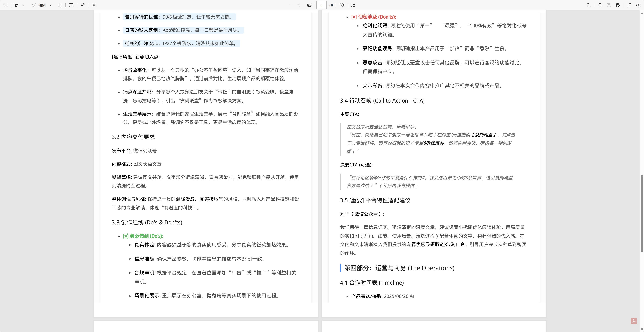644x332 pixels.
Task: Rotate the document pages
Action: pos(342,5)
